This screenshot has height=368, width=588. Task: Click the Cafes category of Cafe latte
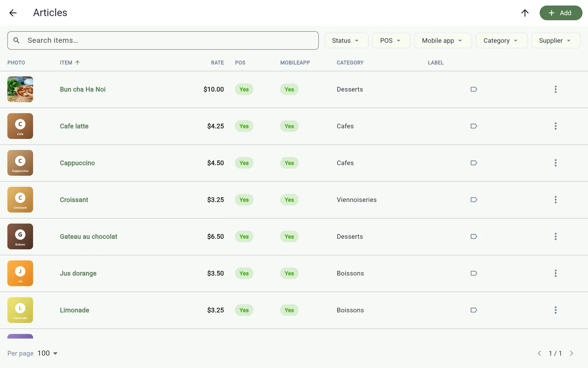pos(345,126)
